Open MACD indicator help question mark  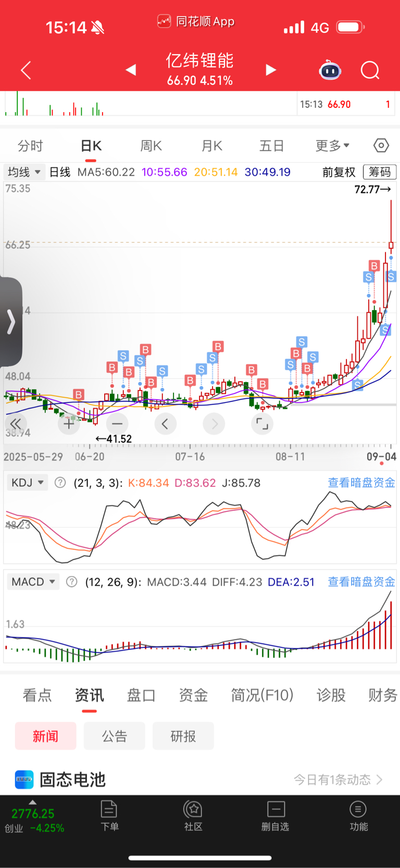point(72,582)
